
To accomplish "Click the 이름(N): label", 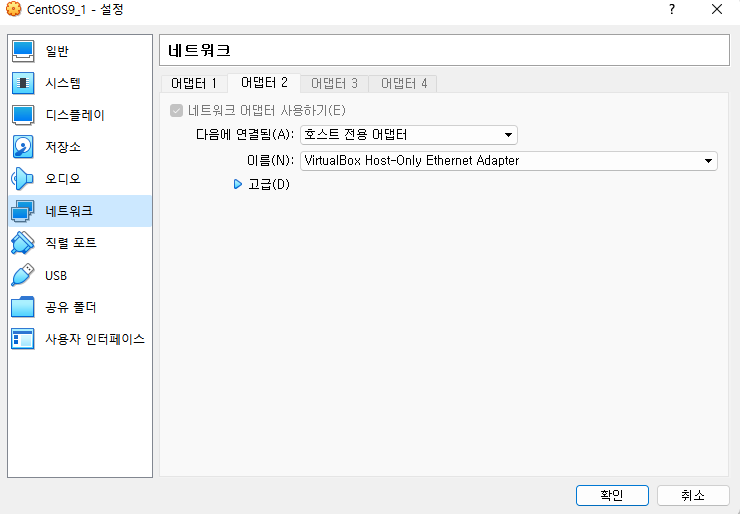I will tap(270, 160).
